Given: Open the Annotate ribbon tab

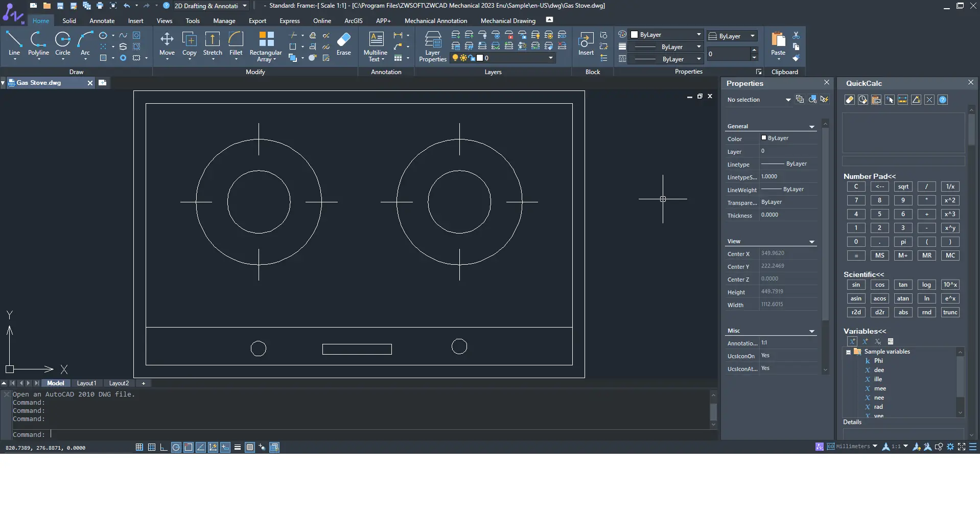Looking at the screenshot, I should click(102, 21).
